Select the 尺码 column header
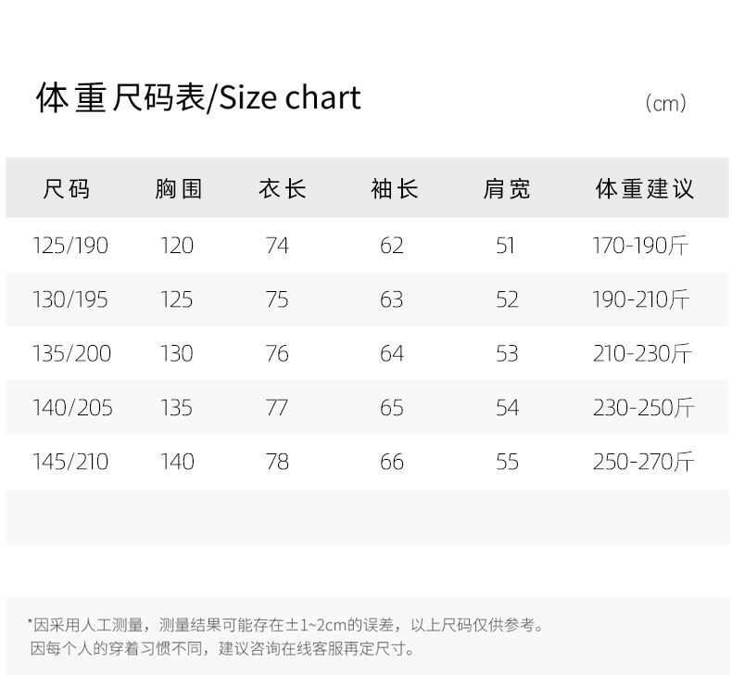Viewport: 732px width, 700px height. click(x=67, y=189)
